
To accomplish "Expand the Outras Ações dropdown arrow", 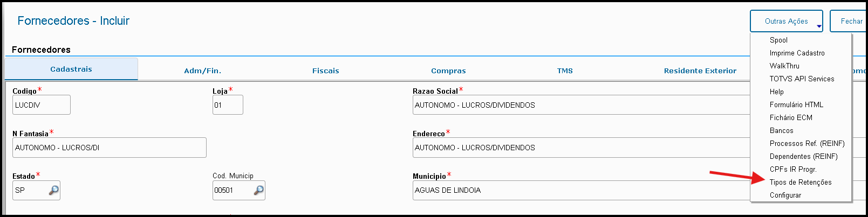I will point(819,26).
